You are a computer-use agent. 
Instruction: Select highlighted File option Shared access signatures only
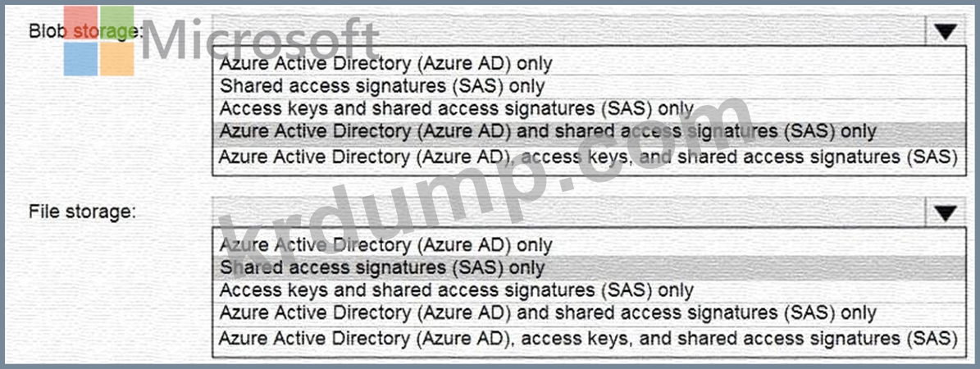382,267
